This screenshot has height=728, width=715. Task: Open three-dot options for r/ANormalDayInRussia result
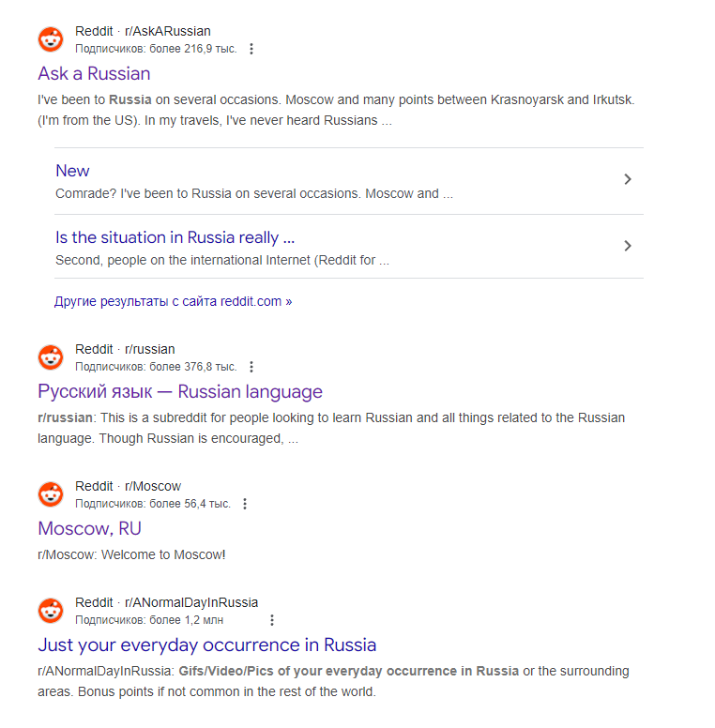272,620
